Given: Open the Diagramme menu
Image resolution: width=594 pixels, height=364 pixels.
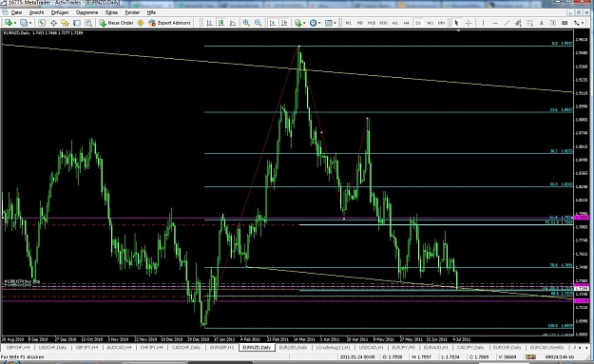Looking at the screenshot, I should click(x=86, y=12).
